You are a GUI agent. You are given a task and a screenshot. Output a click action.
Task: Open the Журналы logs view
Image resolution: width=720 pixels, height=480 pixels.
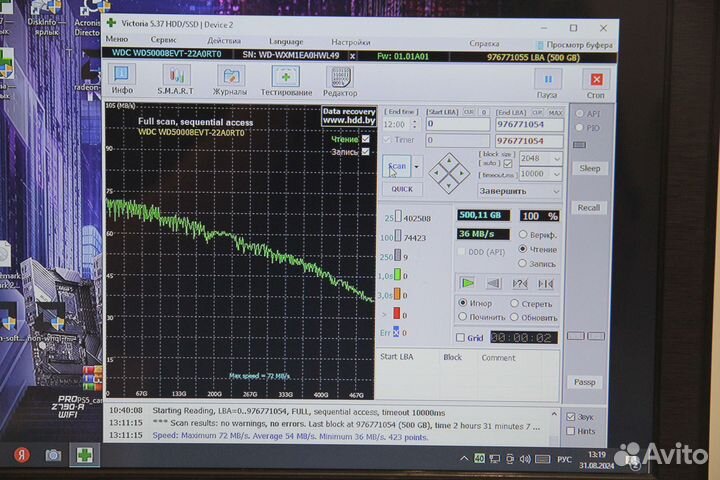pos(230,81)
